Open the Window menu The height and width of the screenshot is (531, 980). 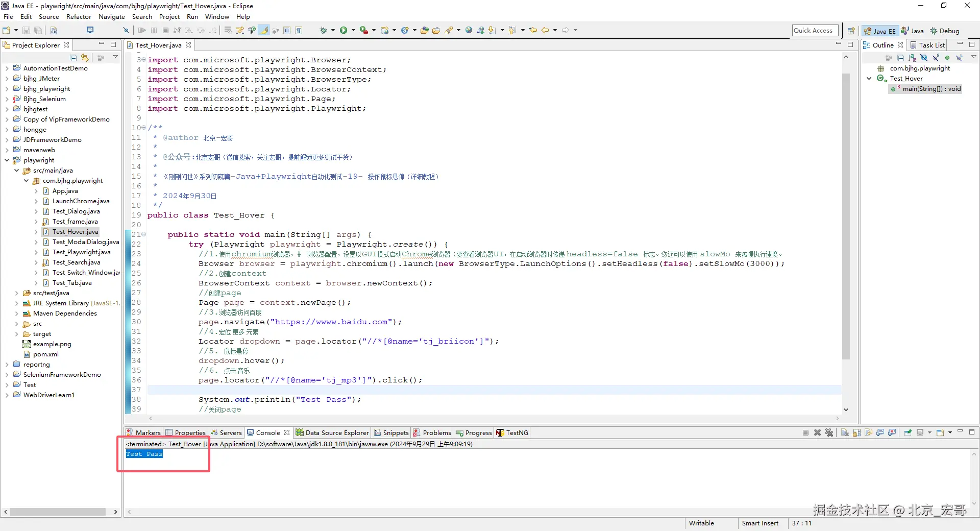coord(217,16)
